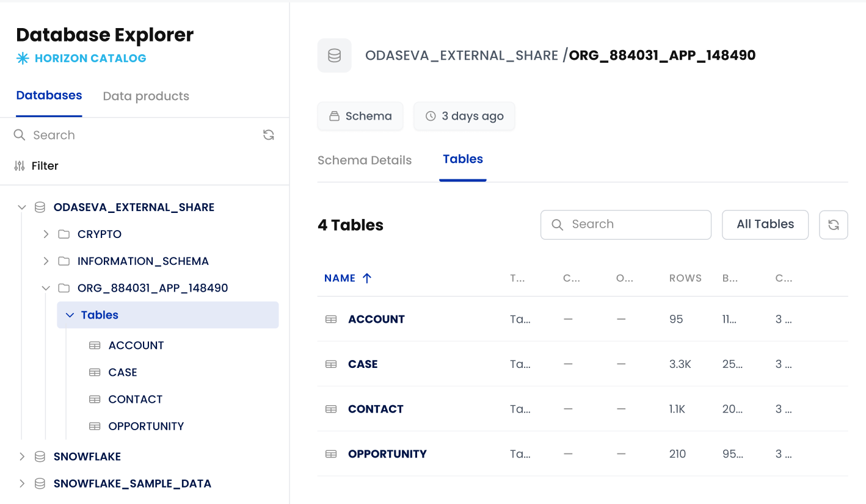Click the clock icon on '3 days ago'
866x504 pixels.
(431, 116)
